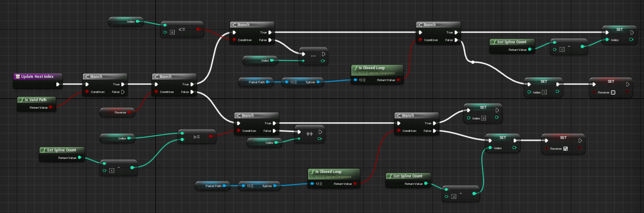Select the Branch node fed by the <= result
Image resolution: width=644 pixels, height=213 pixels.
[x=252, y=32]
